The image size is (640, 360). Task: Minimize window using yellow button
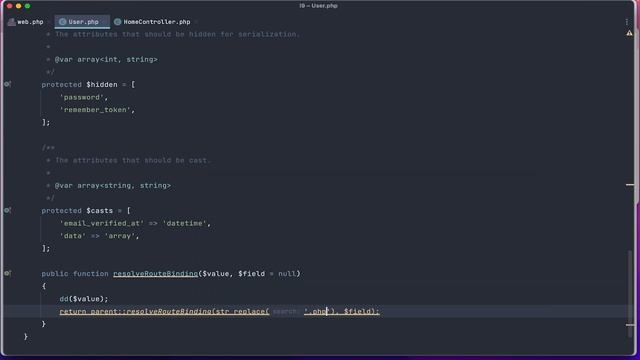pyautogui.click(x=18, y=6)
